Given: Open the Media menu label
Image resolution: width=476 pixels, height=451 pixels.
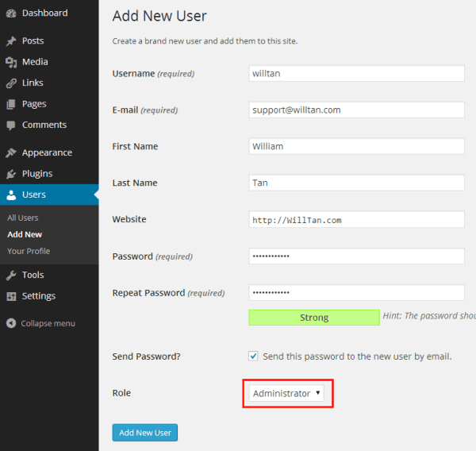Looking at the screenshot, I should tap(35, 62).
